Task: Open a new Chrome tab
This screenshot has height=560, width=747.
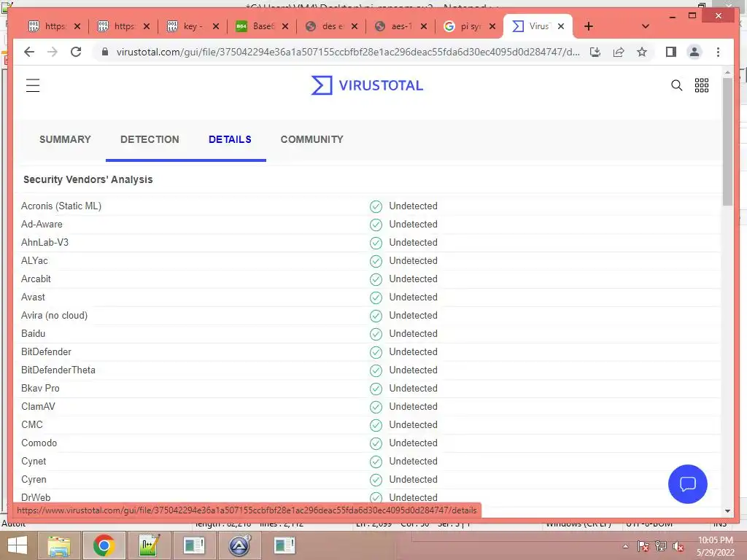Action: point(589,26)
